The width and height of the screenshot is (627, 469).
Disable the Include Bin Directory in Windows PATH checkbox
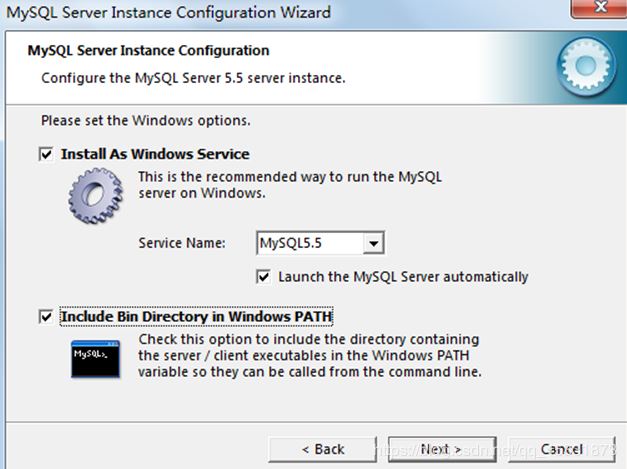click(45, 317)
